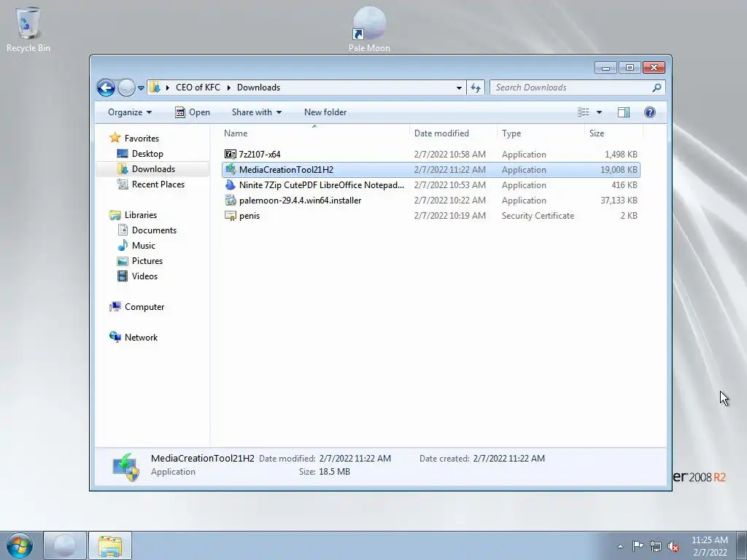Open the address bar history dropdown
747x560 pixels.
tap(459, 87)
